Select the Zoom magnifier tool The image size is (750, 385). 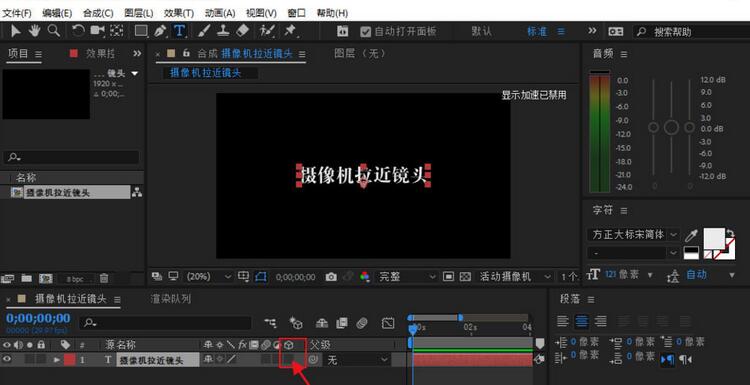pyautogui.click(x=54, y=31)
